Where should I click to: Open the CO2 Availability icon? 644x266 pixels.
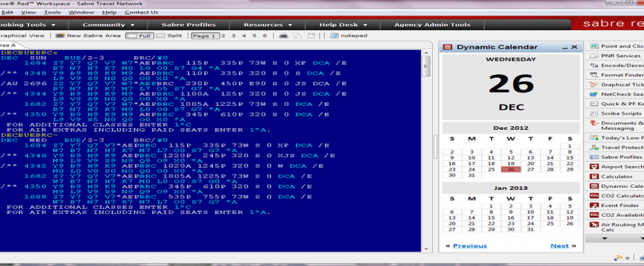(594, 215)
